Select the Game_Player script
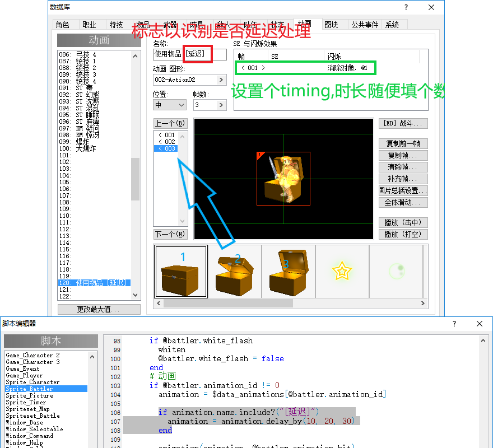Image resolution: width=493 pixels, height=448 pixels. [x=46, y=375]
